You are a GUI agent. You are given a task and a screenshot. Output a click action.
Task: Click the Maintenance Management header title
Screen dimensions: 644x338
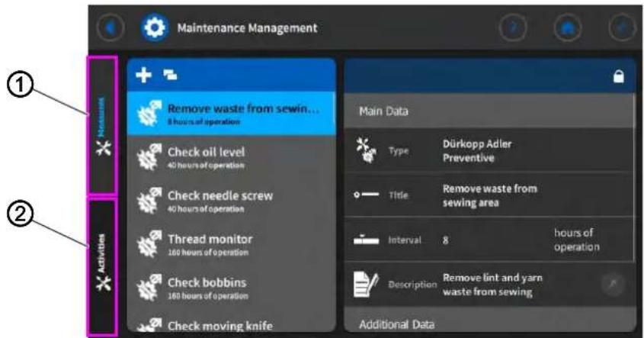[247, 28]
